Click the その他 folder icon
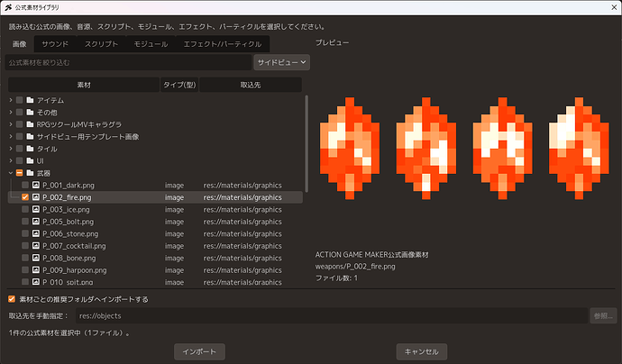The height and width of the screenshot is (364, 622). pos(30,113)
